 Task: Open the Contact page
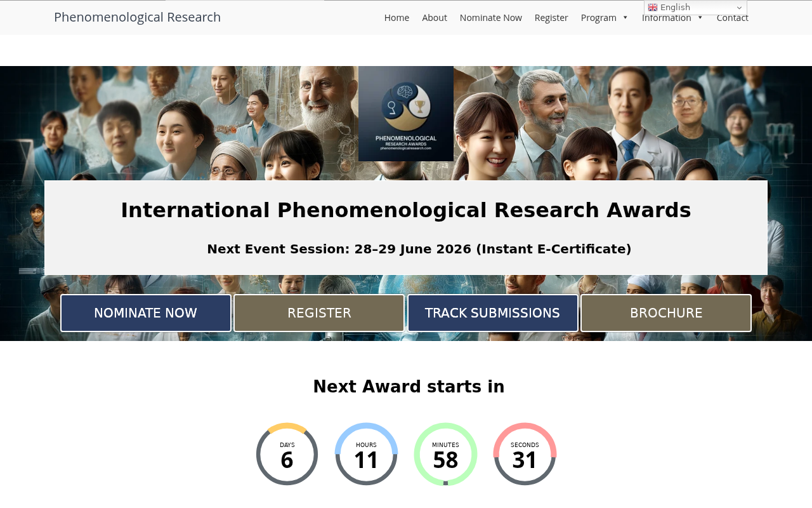point(733,18)
